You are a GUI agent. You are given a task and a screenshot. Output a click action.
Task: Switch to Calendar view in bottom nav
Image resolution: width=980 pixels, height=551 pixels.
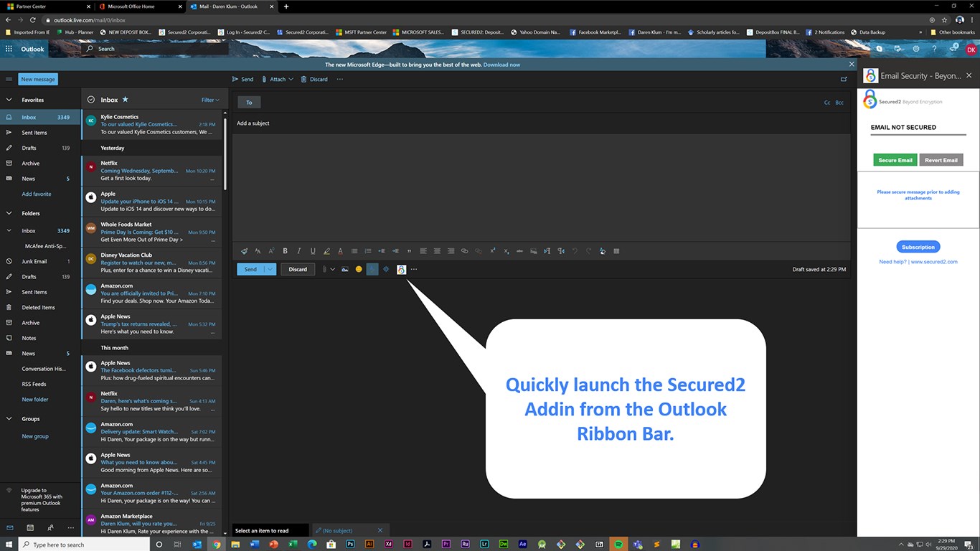point(30,527)
